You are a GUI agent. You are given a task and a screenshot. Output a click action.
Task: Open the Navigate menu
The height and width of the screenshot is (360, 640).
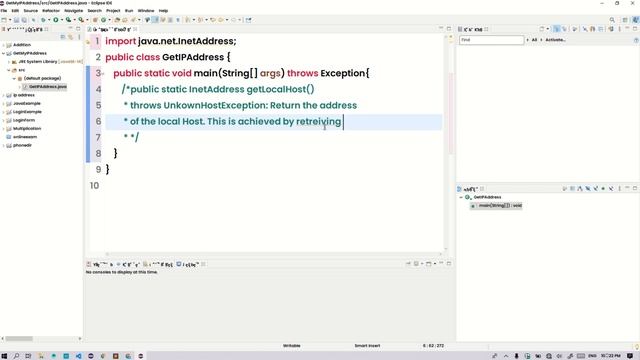coord(73,11)
